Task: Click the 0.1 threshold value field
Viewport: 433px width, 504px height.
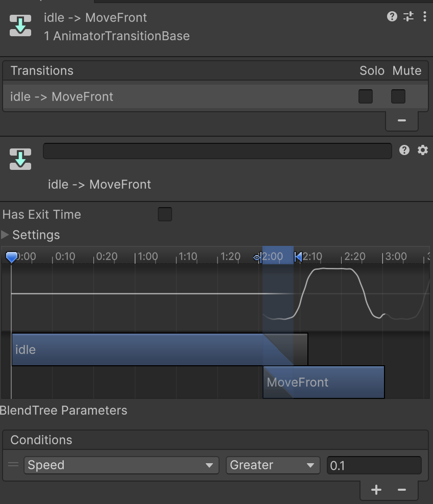Action: [x=374, y=465]
